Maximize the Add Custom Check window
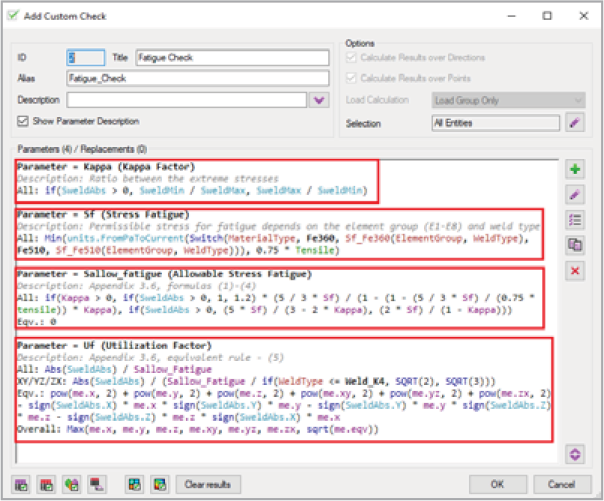Screen dimensions: 604x501 coord(547,16)
